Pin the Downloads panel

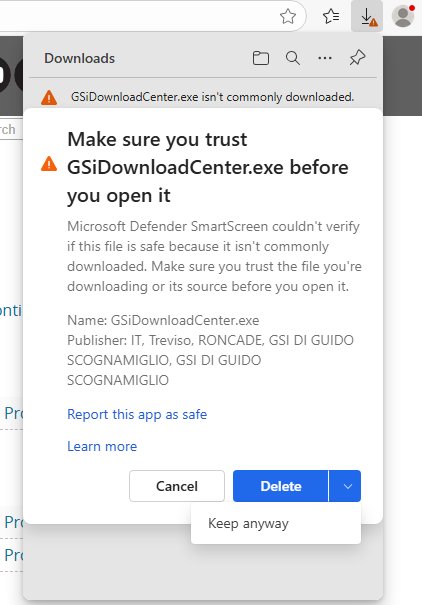point(357,58)
